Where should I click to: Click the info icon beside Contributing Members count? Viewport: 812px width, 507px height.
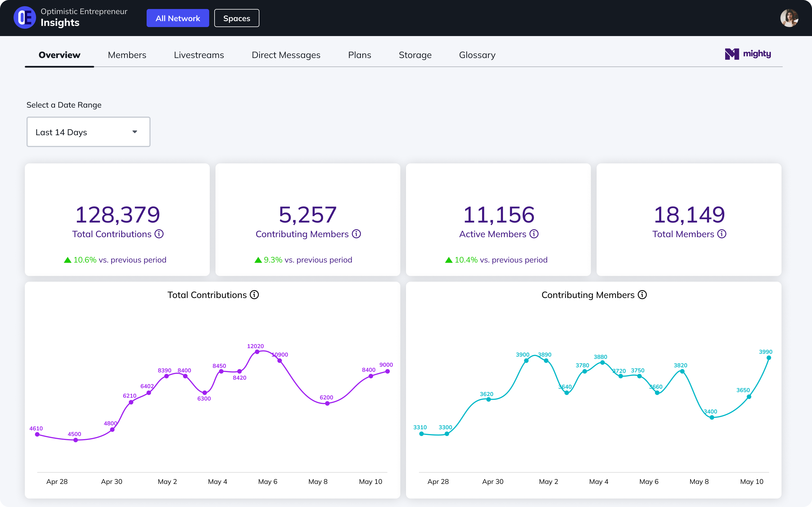tap(356, 234)
